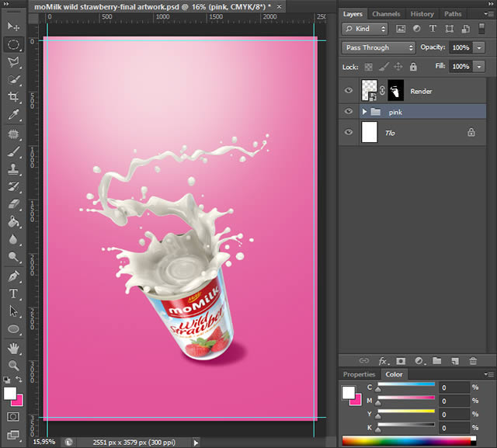
Task: Expand the pink layer group
Action: click(x=364, y=112)
